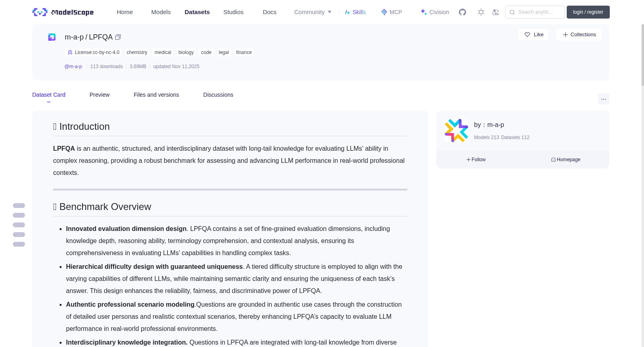This screenshot has height=347, width=644.
Task: Click the @m-a-p author link
Action: click(x=73, y=66)
